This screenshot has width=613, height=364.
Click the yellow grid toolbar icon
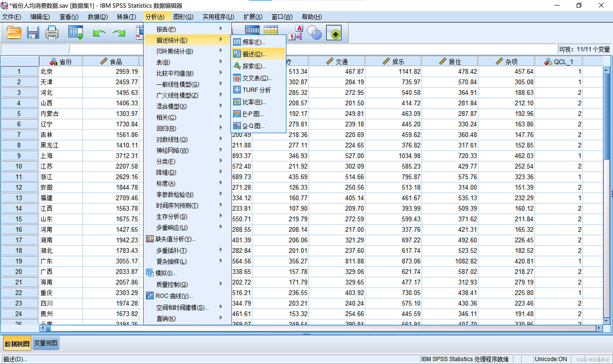271,30
